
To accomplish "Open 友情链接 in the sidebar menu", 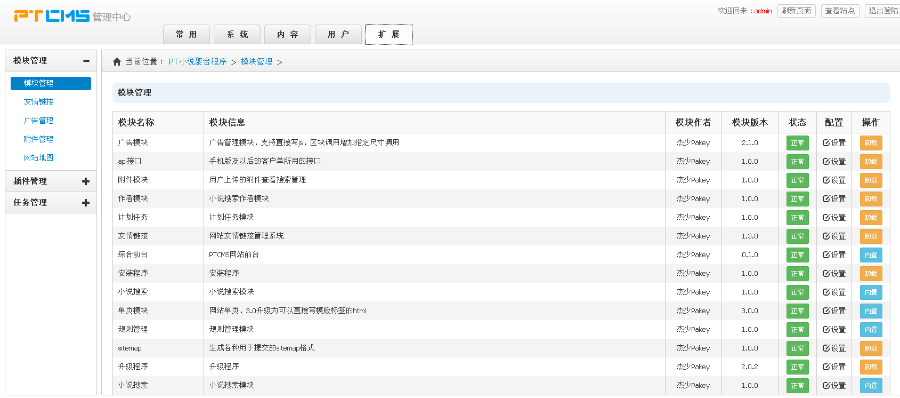I will point(38,102).
